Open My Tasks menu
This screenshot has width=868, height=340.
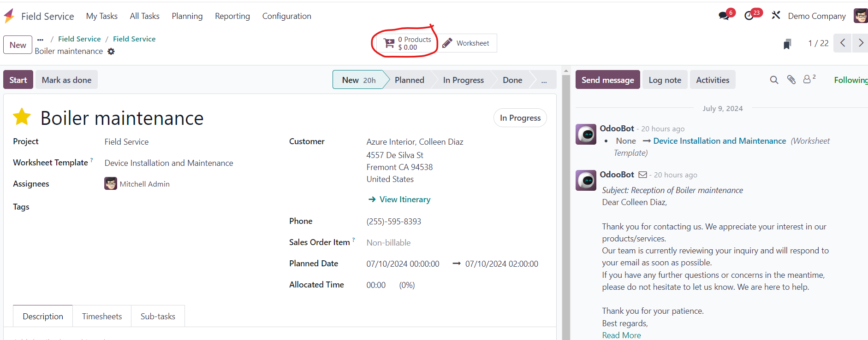point(102,16)
